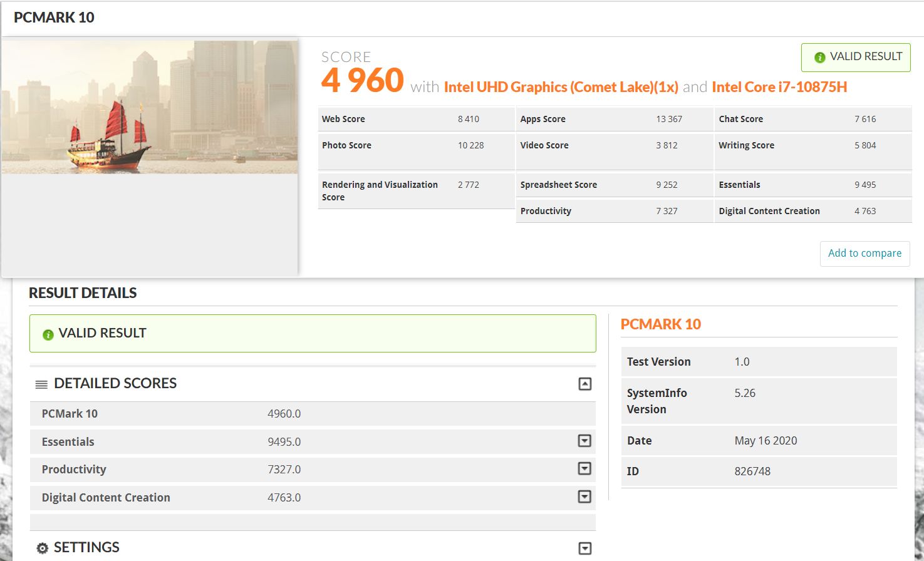
Task: Select the Video Score value 3 812
Action: pos(667,145)
